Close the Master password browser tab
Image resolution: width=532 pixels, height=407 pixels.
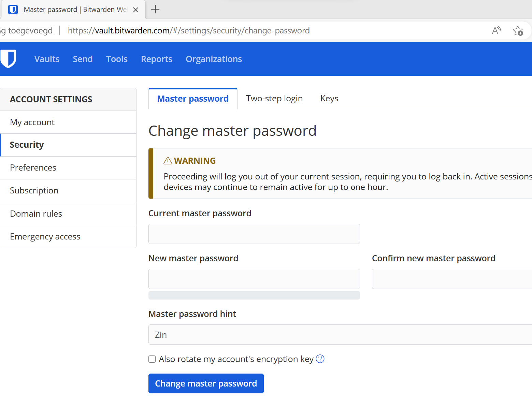135,10
